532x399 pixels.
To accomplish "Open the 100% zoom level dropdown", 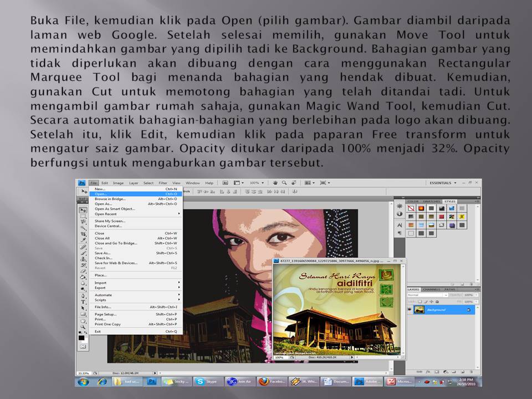I will (257, 183).
